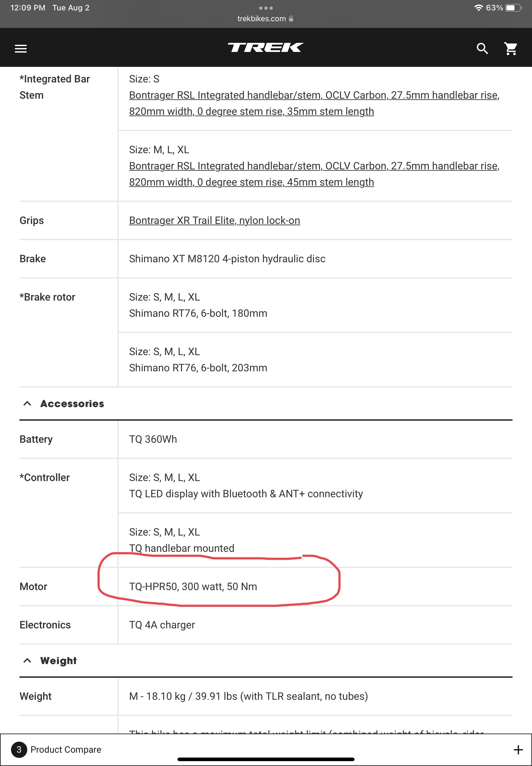This screenshot has height=766, width=532.
Task: Tap the product compare count badge
Action: point(19,749)
